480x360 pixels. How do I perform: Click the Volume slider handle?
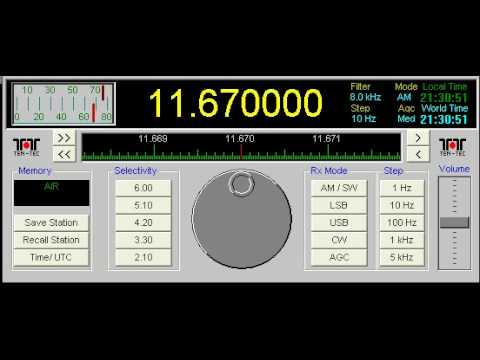454,222
